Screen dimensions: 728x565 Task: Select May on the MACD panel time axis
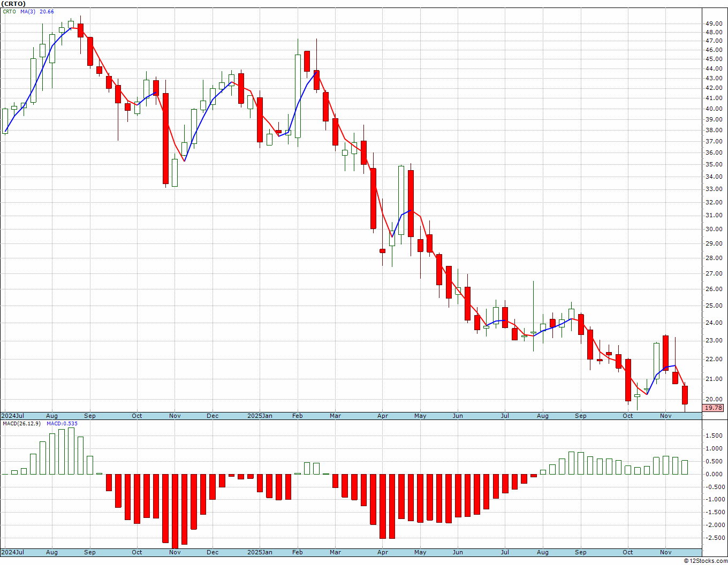click(420, 552)
